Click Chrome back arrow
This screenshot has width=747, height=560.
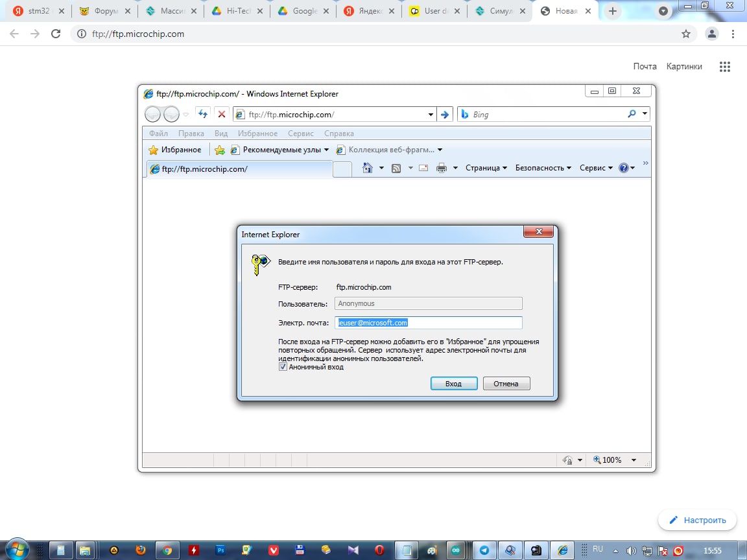coord(14,34)
